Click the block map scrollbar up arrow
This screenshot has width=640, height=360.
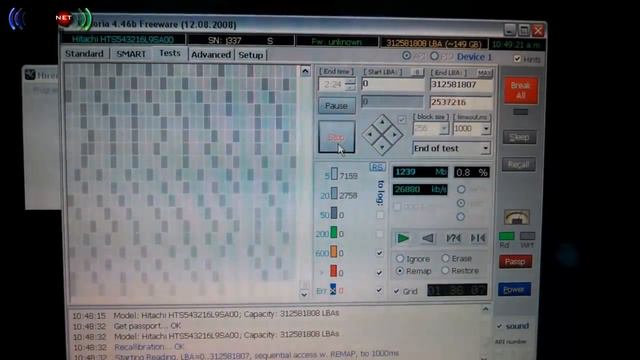point(305,71)
